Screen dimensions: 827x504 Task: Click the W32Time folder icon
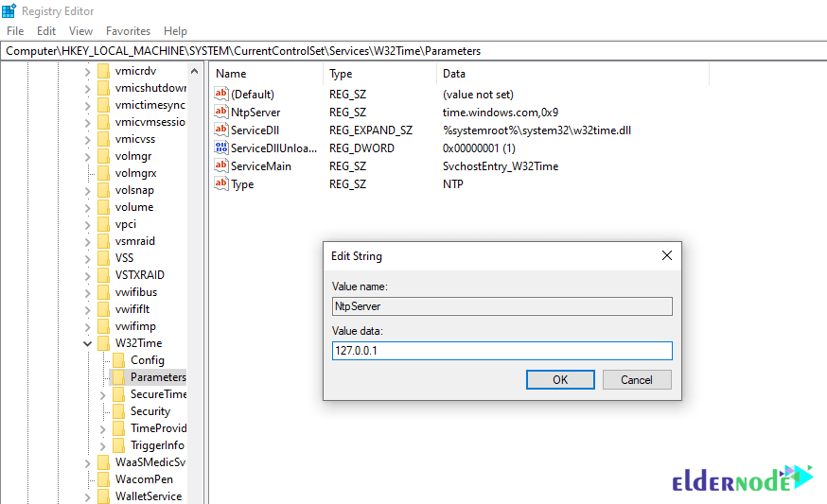[104, 343]
